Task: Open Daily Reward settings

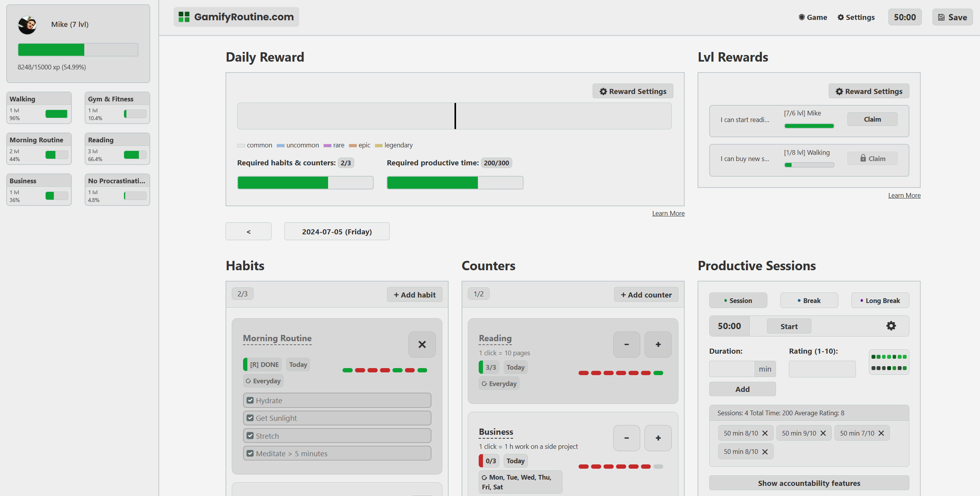Action: click(633, 91)
